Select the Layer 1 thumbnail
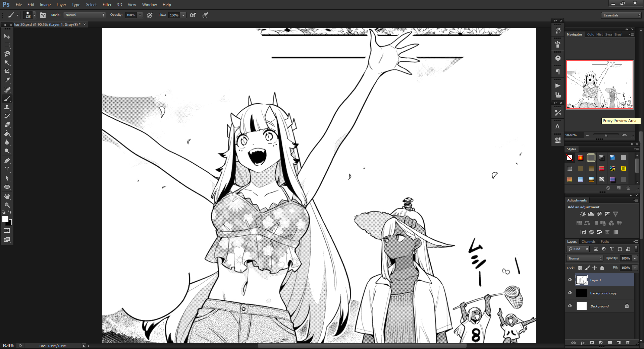 coord(581,280)
